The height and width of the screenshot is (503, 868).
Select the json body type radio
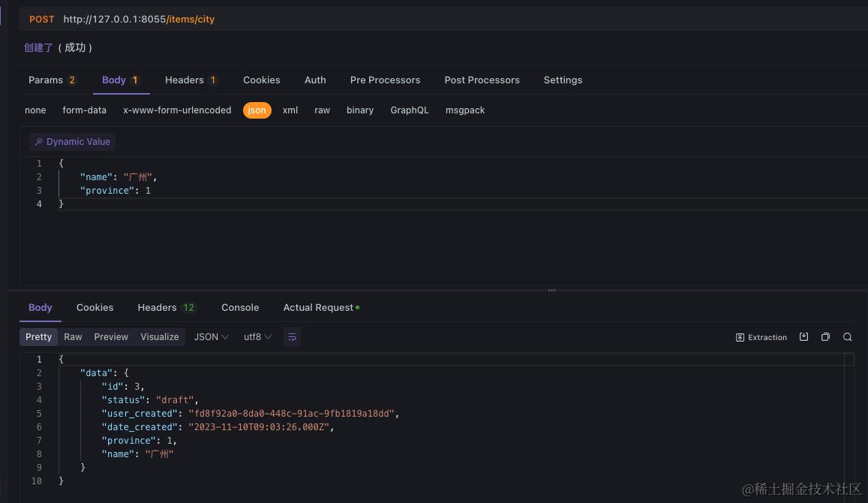point(257,110)
